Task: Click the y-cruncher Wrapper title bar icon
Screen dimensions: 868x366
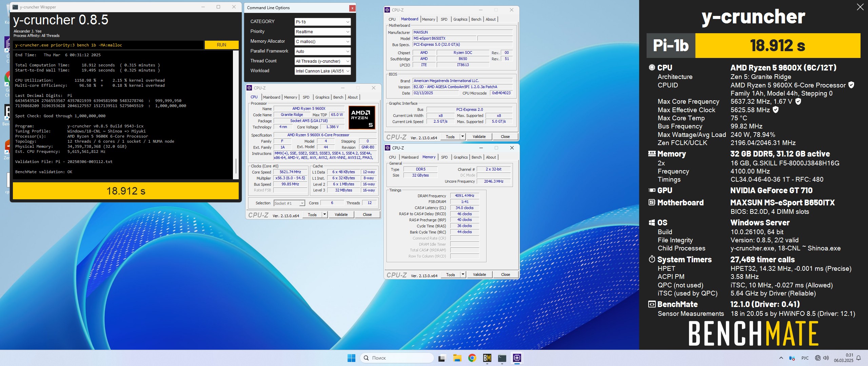Action: [x=15, y=7]
